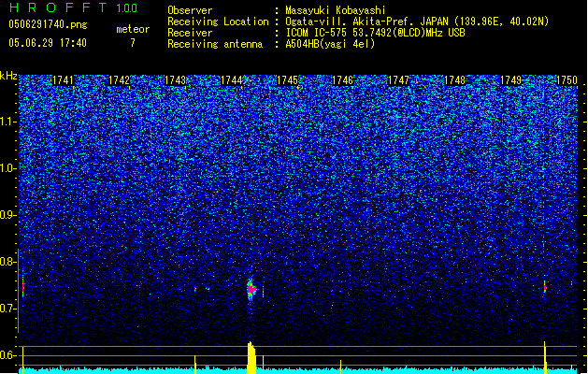Click the meteor echo at spectrogram's left edge
The width and height of the screenshot is (588, 374).
coord(22,288)
